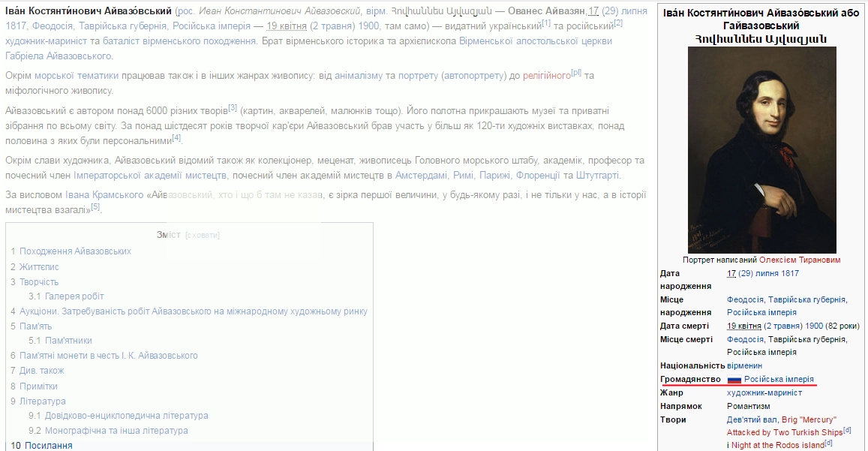Image resolution: width=868 pixels, height=451 pixels.
Task: Open "Габріела Айвазовського" brother link
Action: pos(59,56)
